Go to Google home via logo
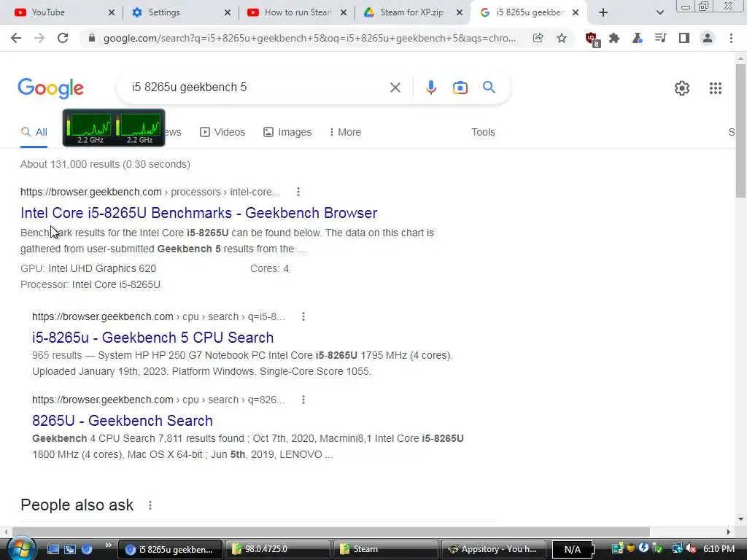The image size is (747, 560). [51, 88]
